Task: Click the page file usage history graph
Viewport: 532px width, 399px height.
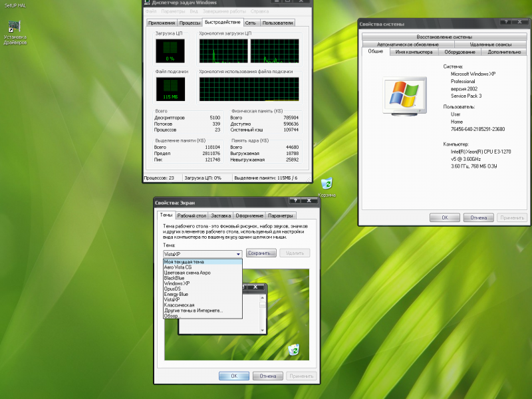Action: [x=249, y=89]
